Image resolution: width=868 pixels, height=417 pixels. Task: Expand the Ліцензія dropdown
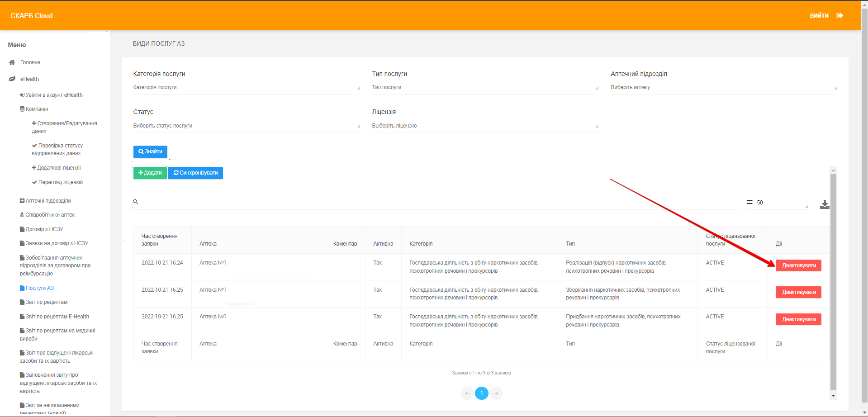[x=485, y=126]
